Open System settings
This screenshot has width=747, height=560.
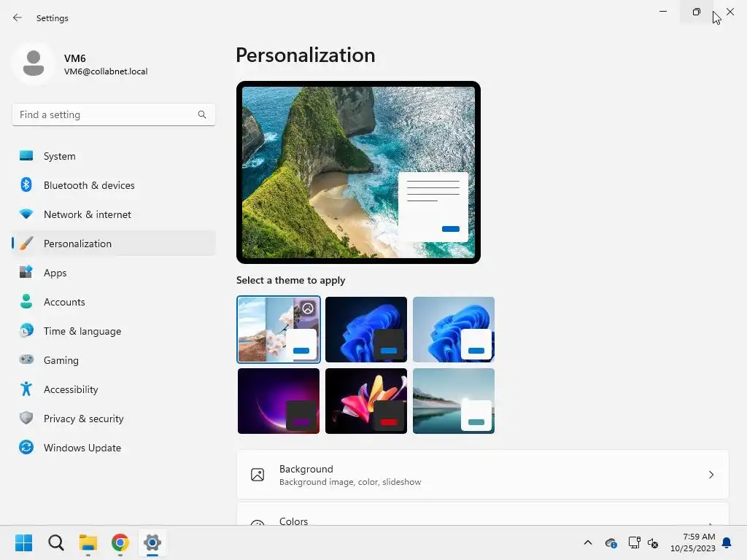(114, 156)
